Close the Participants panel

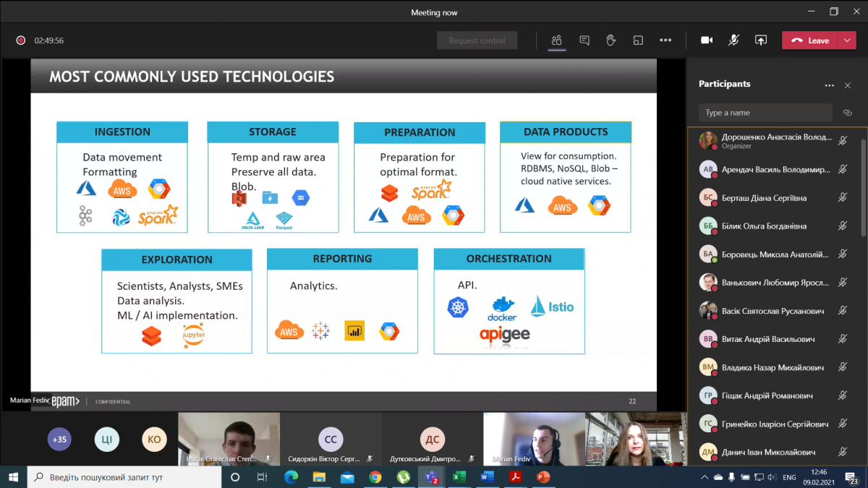coord(848,85)
